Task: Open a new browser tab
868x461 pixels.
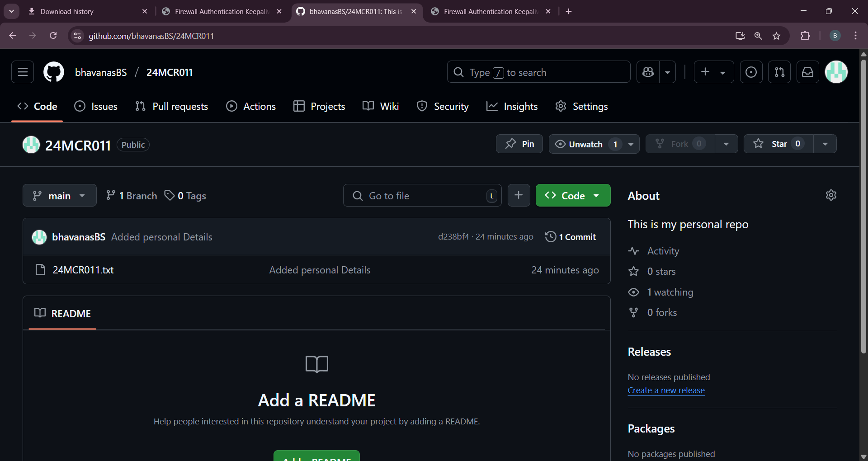Action: coord(569,11)
